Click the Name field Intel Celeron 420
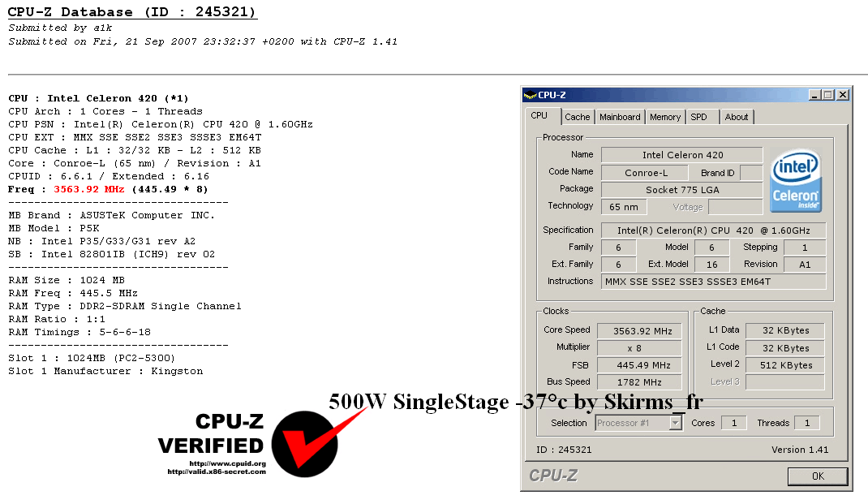Viewport: 868px width, 504px height. [x=682, y=155]
